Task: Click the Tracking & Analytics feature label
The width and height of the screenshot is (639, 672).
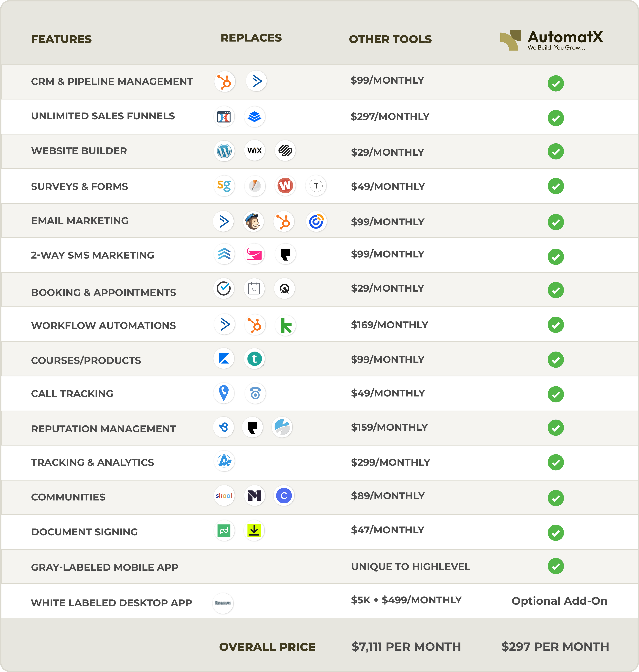Action: [x=92, y=462]
